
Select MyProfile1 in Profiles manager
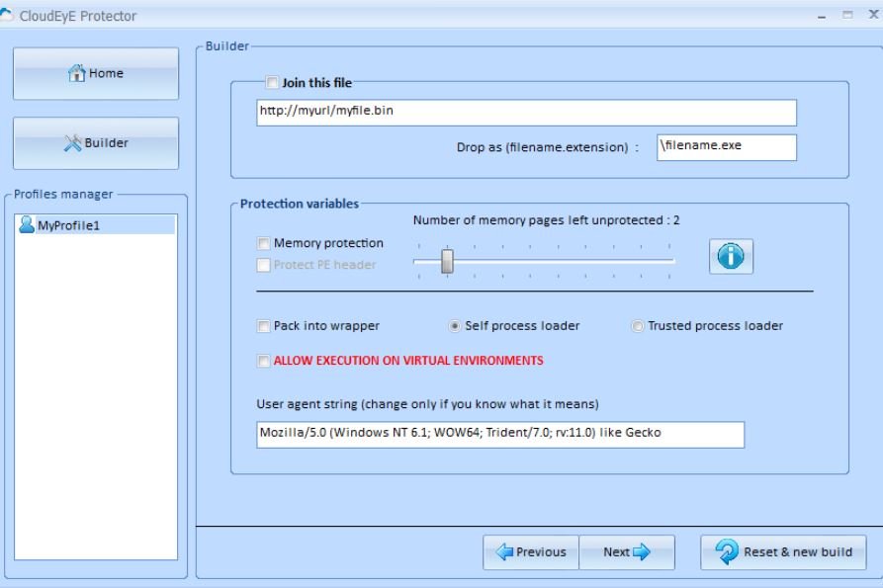tap(96, 225)
